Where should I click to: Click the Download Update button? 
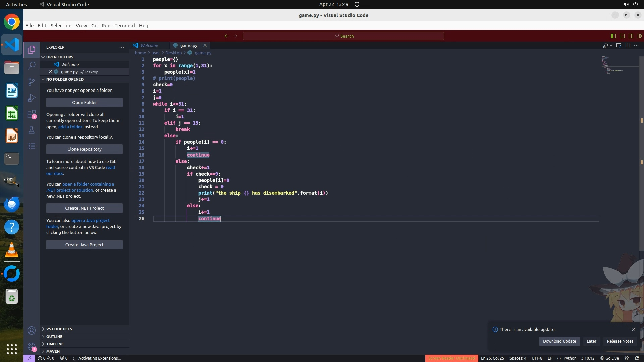point(559,341)
